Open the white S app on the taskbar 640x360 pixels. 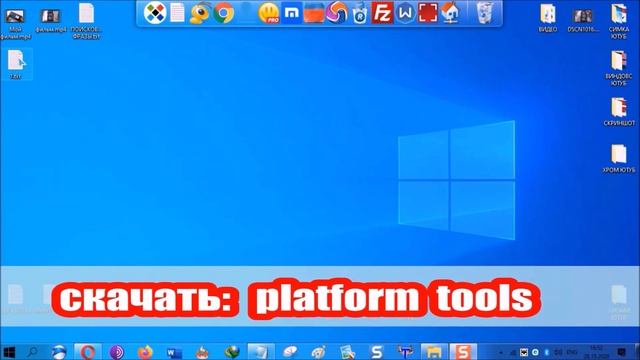(376, 352)
